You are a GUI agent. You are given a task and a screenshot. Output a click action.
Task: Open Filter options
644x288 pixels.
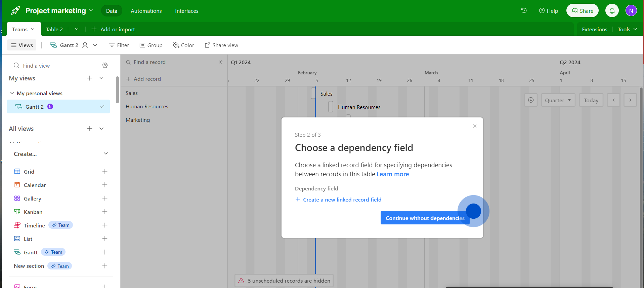(119, 45)
